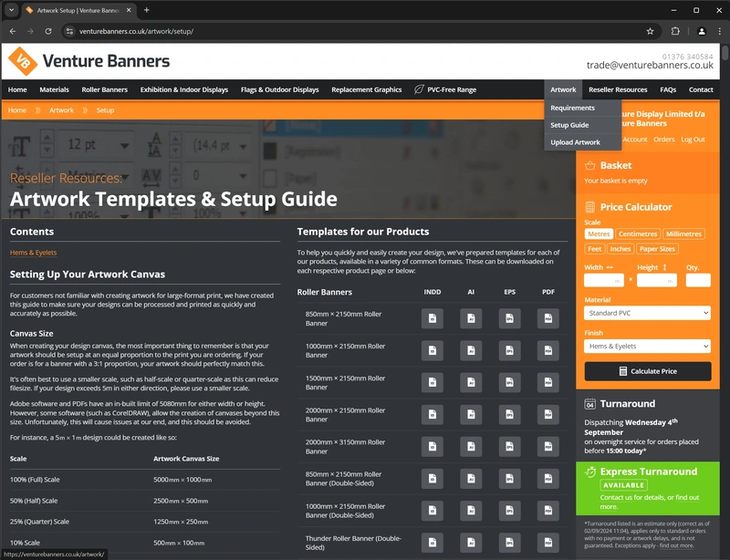The height and width of the screenshot is (560, 730).
Task: Click the Calculate Price button
Action: 648,371
